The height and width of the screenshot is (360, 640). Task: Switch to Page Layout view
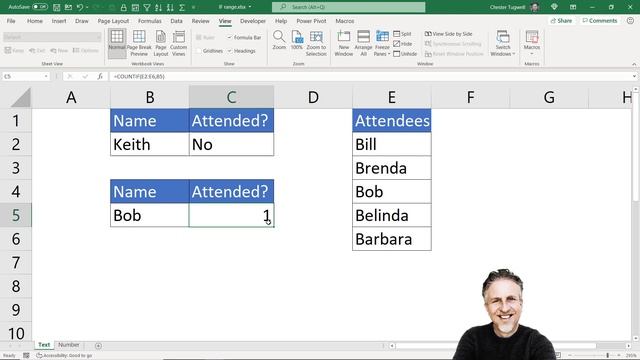pyautogui.click(x=161, y=43)
